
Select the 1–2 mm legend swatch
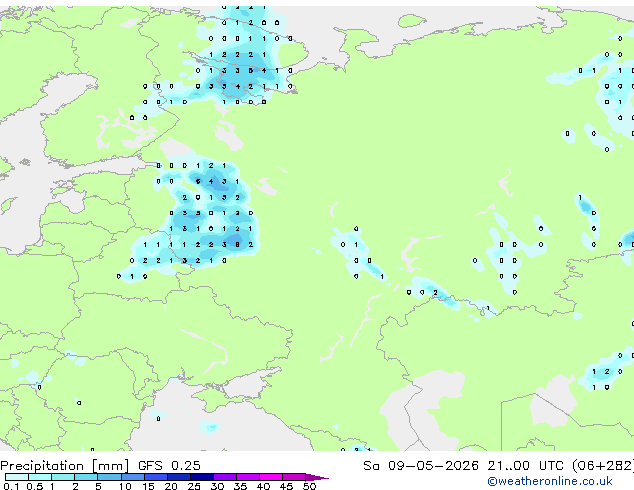point(63,477)
